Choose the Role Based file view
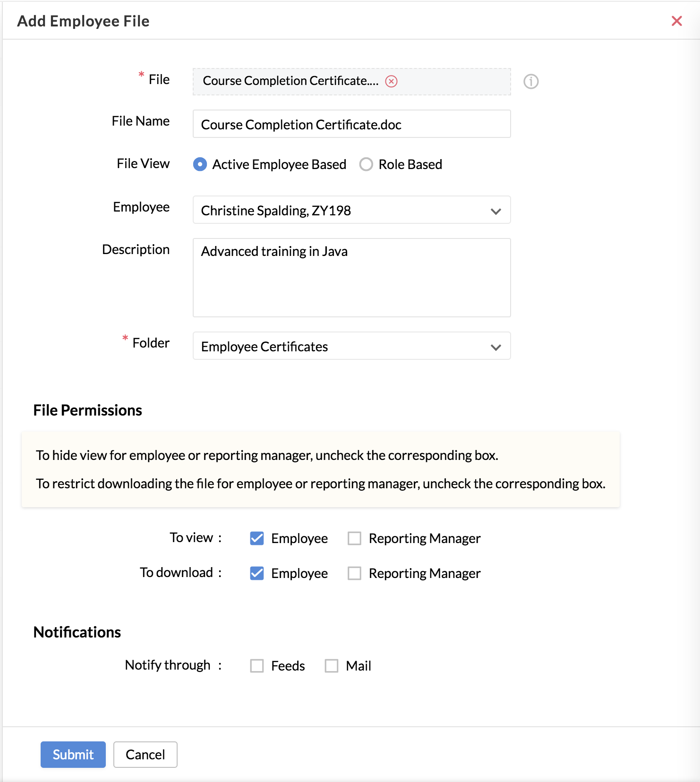This screenshot has height=782, width=700. [x=366, y=164]
